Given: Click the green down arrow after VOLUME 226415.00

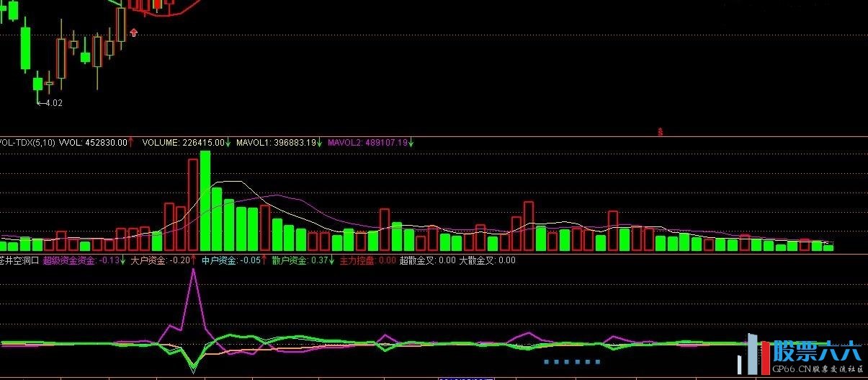Looking at the screenshot, I should pos(228,143).
